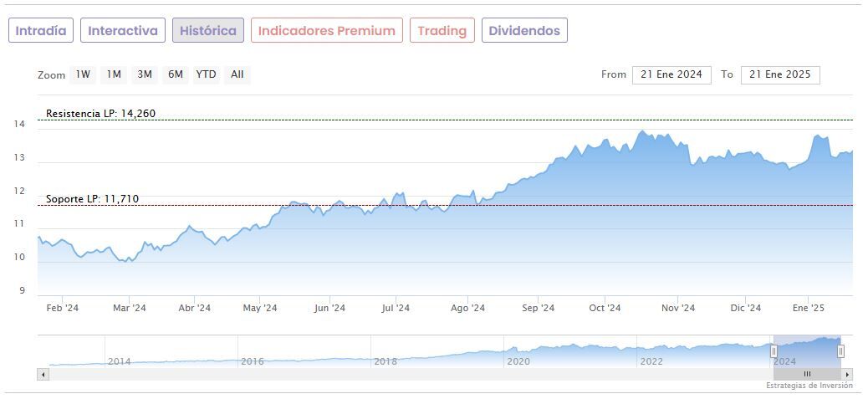This screenshot has height=399, width=868.
Task: Set zoom range to 1M
Action: click(x=114, y=74)
